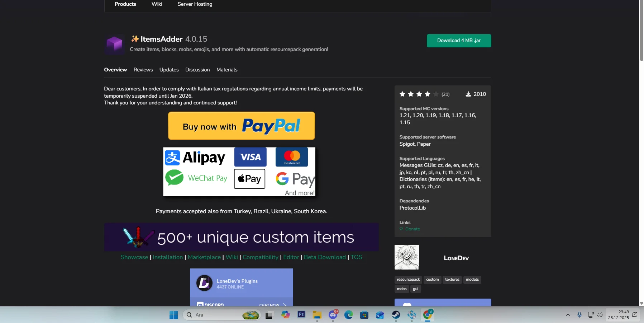
Task: Open the Installation link
Action: (168, 257)
